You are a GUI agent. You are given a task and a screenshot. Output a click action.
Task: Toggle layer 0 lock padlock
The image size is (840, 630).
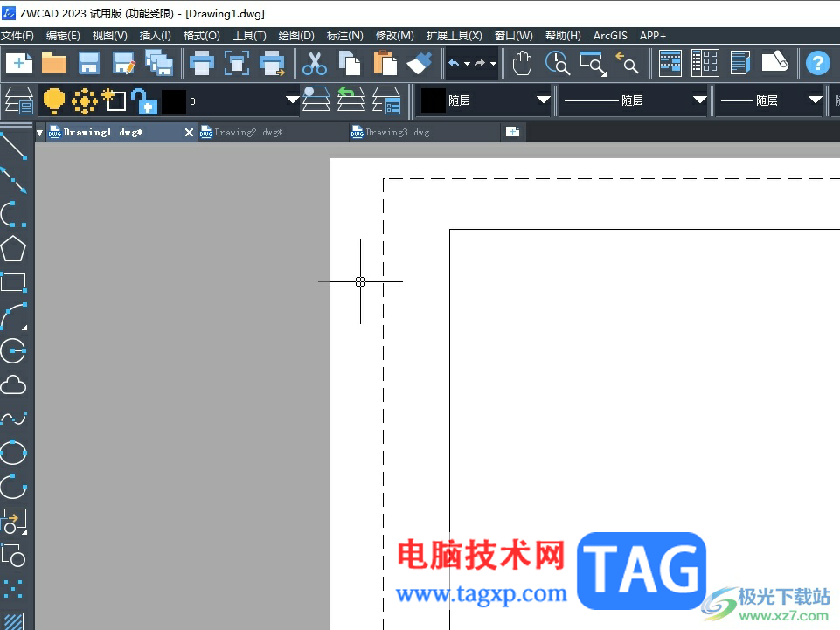[x=144, y=100]
